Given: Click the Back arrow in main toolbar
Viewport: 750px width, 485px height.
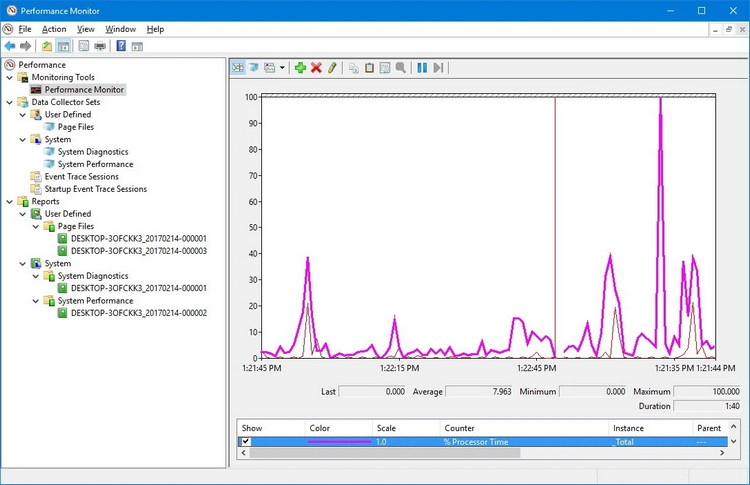Looking at the screenshot, I should click(10, 46).
